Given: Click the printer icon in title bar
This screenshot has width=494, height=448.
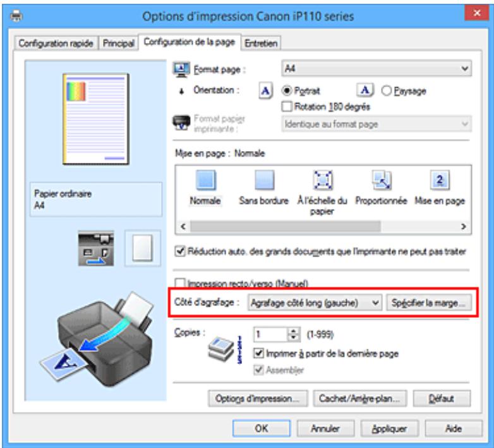Looking at the screenshot, I should (16, 16).
